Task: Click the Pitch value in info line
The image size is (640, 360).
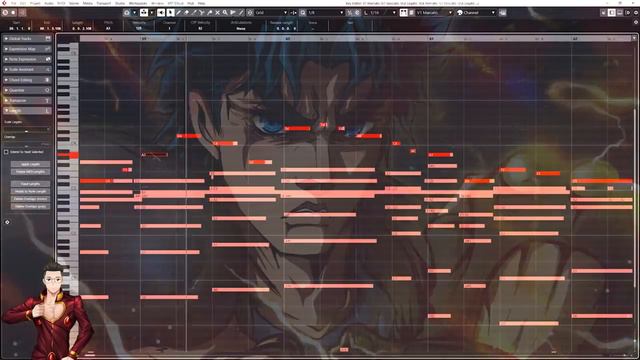Action: (x=108, y=28)
